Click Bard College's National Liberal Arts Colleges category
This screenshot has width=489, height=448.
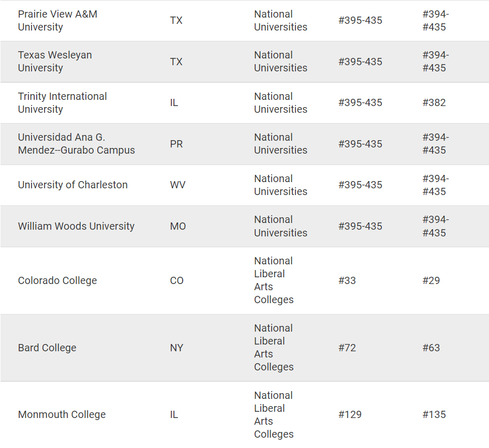(273, 348)
